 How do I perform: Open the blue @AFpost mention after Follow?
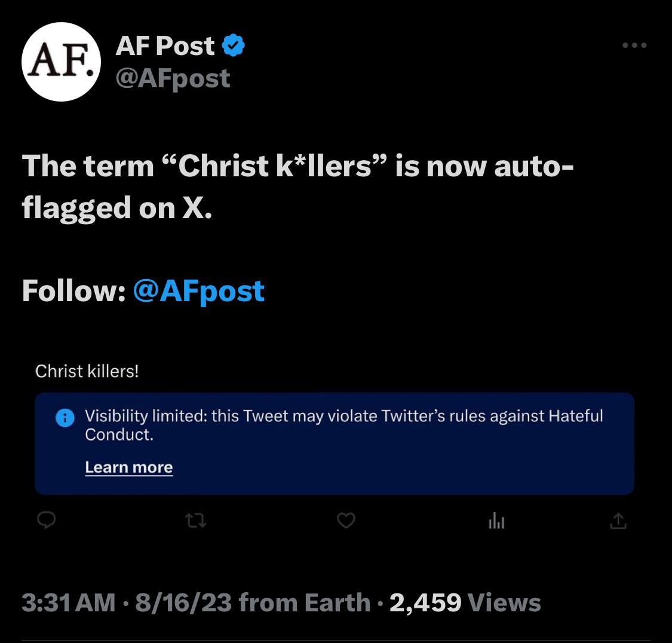(199, 290)
